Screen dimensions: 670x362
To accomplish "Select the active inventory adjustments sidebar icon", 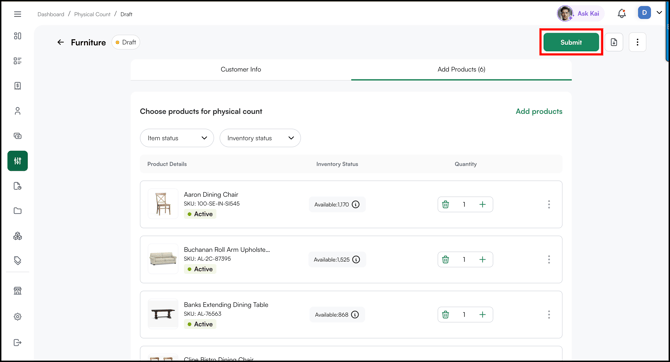I will coord(18,161).
